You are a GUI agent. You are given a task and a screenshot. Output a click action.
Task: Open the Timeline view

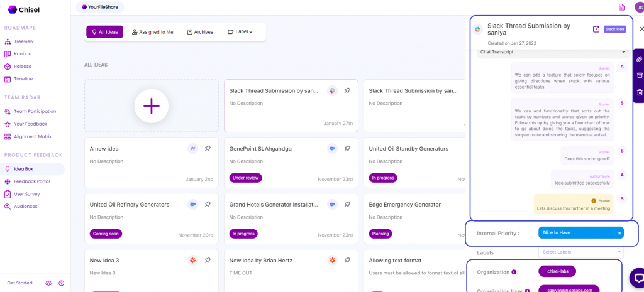[23, 78]
